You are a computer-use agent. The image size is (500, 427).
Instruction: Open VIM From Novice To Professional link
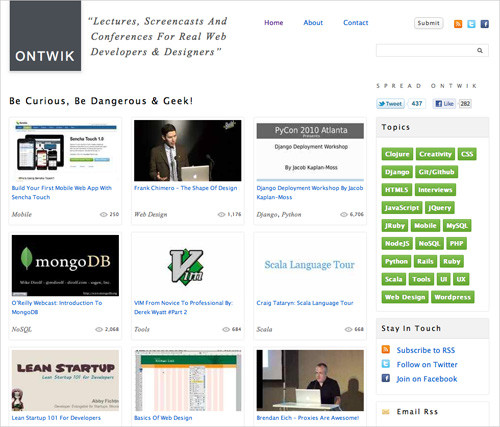click(183, 307)
